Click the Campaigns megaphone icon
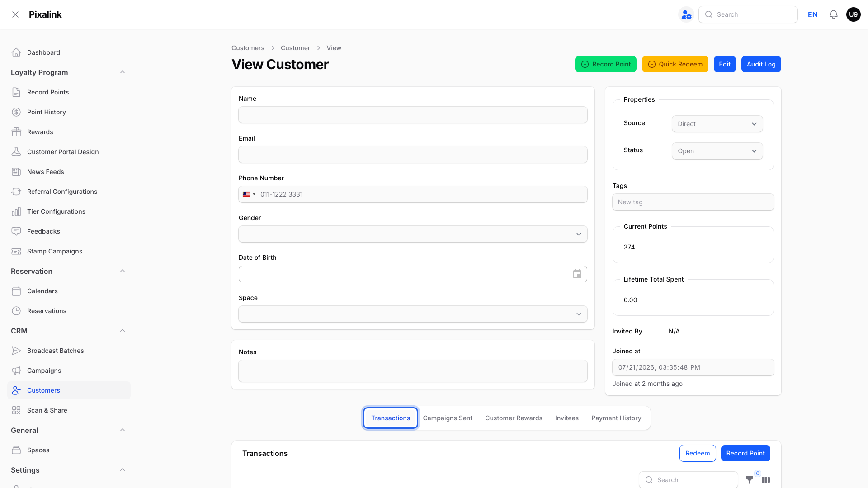 pyautogui.click(x=16, y=371)
